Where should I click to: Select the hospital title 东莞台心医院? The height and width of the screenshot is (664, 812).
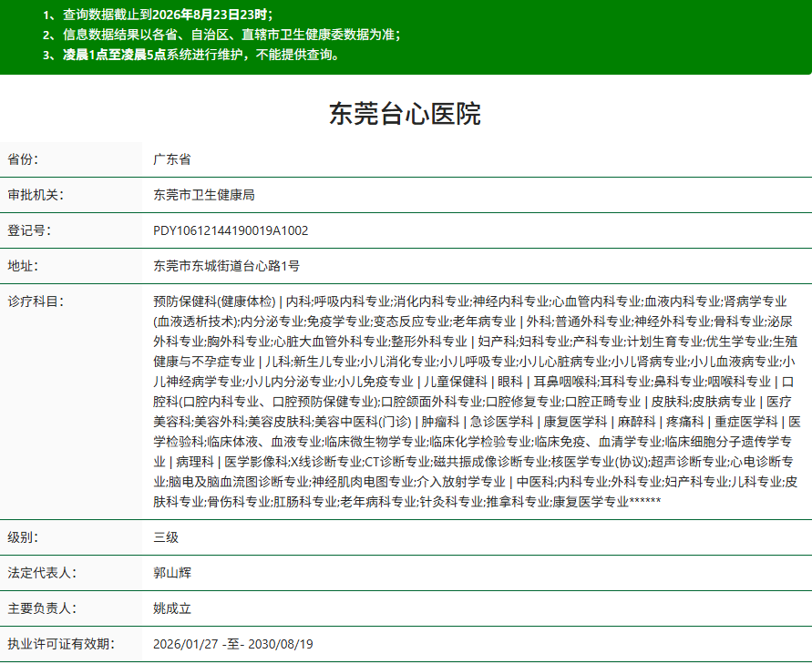click(405, 113)
